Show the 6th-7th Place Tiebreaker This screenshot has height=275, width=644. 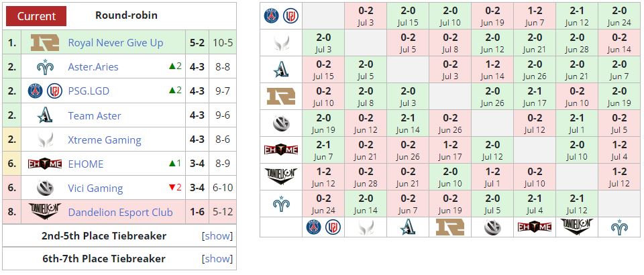point(217,259)
